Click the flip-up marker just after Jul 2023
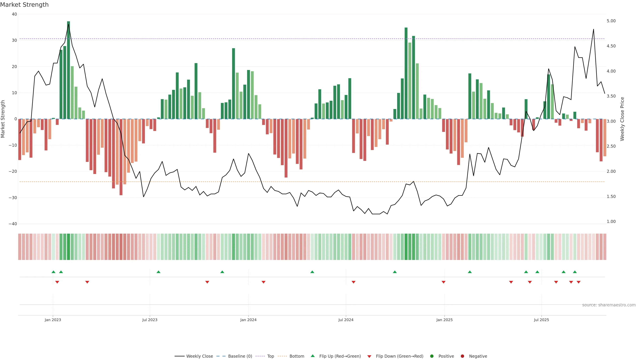The height and width of the screenshot is (362, 644). pyautogui.click(x=158, y=272)
